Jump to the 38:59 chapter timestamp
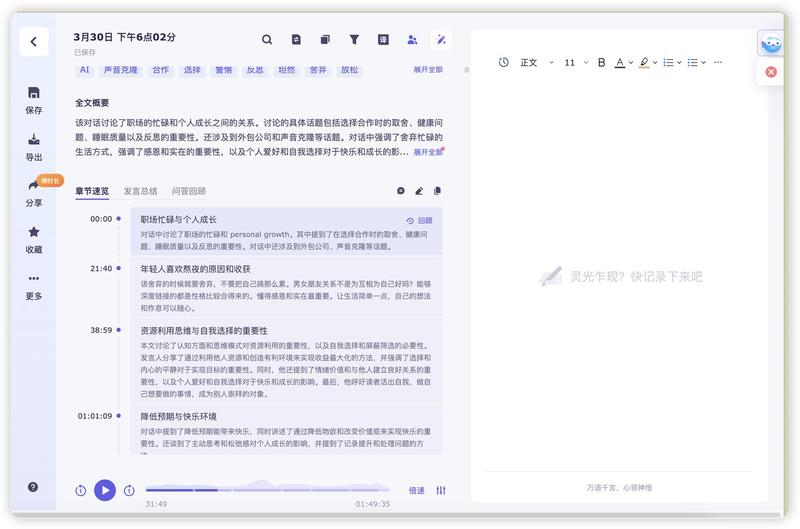The height and width of the screenshot is (529, 800). point(101,330)
